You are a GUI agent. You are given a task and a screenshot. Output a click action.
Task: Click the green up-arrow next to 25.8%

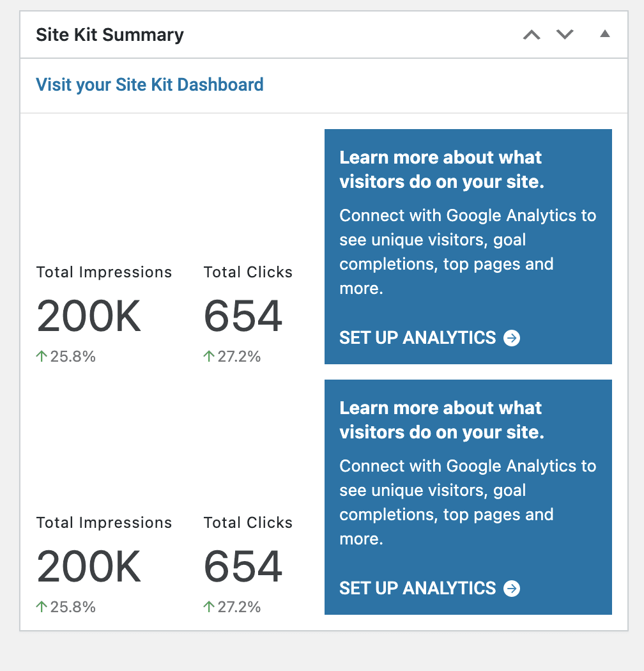click(x=40, y=357)
